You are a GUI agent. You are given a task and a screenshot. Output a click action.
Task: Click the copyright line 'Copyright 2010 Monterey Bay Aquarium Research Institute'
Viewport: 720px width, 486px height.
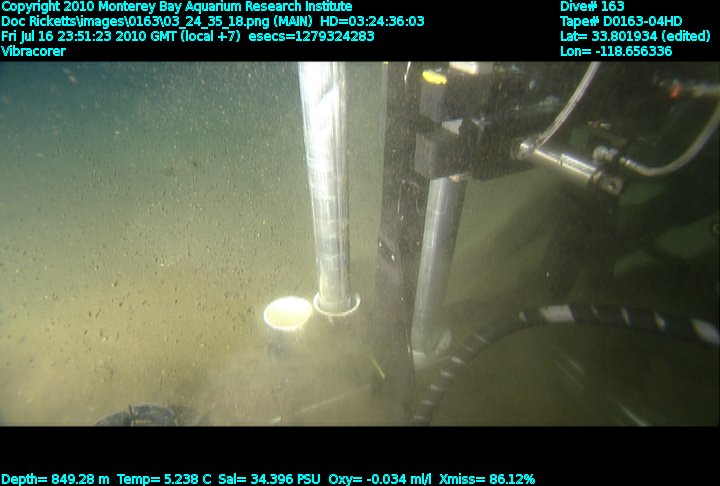[177, 7]
